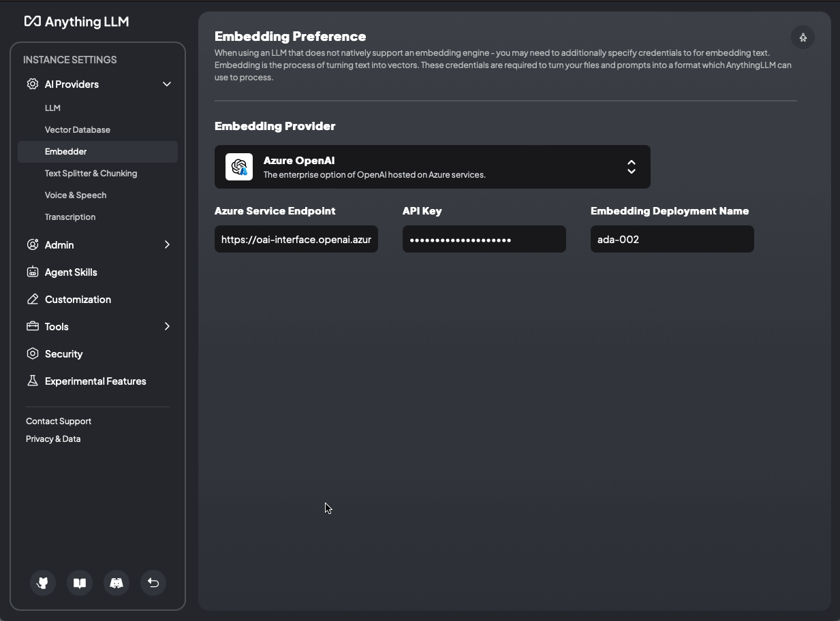840x621 pixels.
Task: Click the Azure Service Endpoint field
Action: 296,239
